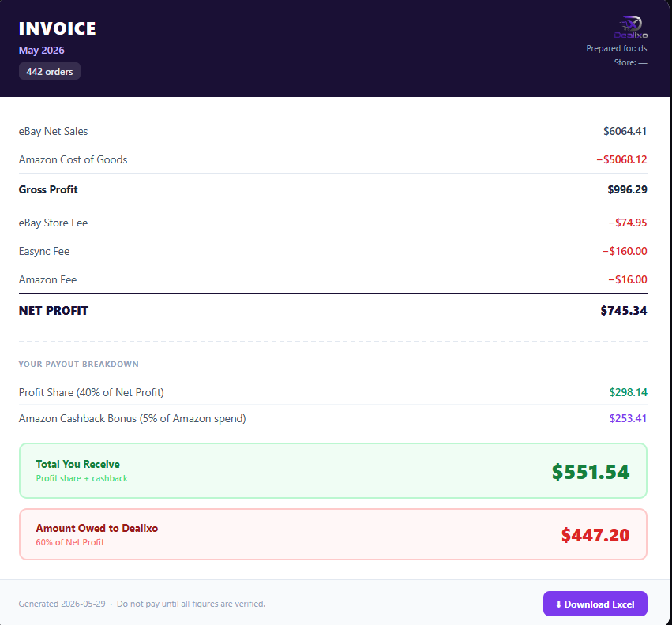Click the Download Excel button
The width and height of the screenshot is (672, 625).
click(595, 604)
